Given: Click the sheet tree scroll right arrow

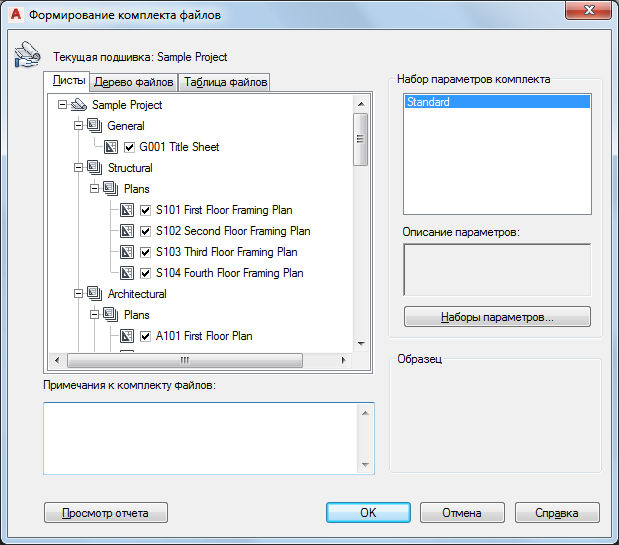Looking at the screenshot, I should 343,360.
